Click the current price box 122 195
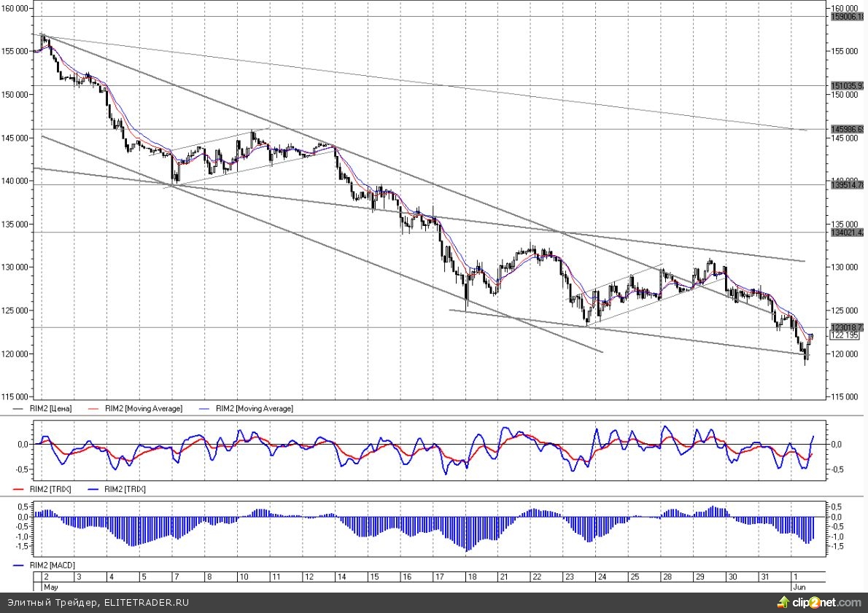868x613 pixels. (x=847, y=335)
